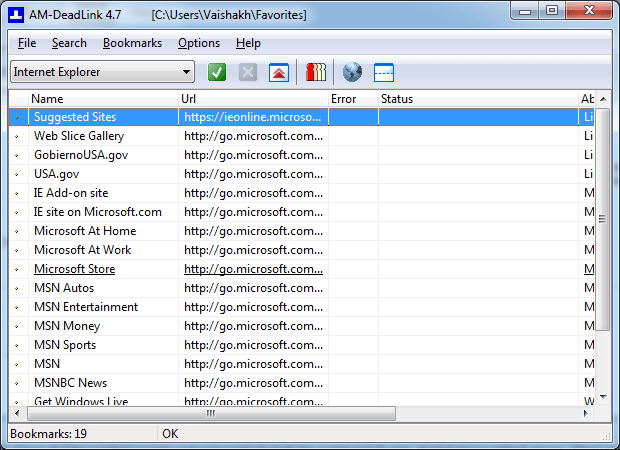
Task: Close the AM-DeadLink window
Action: tap(589, 11)
